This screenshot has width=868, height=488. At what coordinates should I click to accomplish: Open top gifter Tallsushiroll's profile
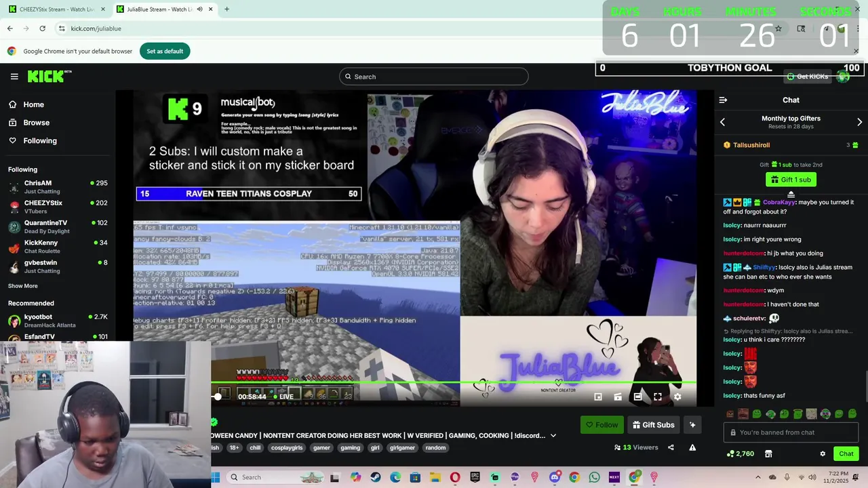(x=751, y=145)
